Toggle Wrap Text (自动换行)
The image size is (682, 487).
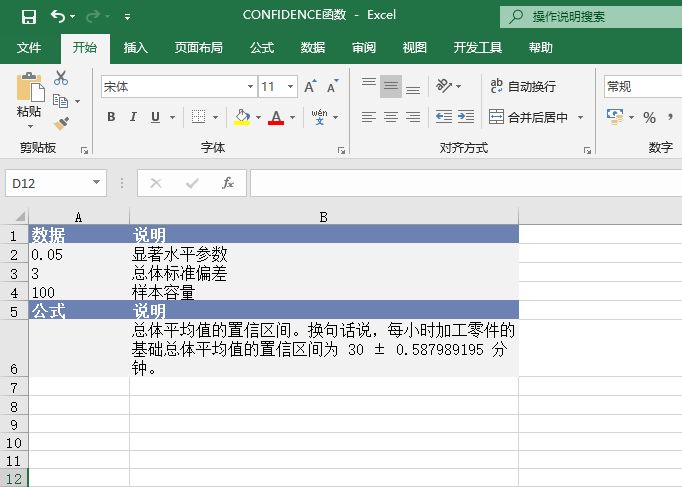(522, 87)
